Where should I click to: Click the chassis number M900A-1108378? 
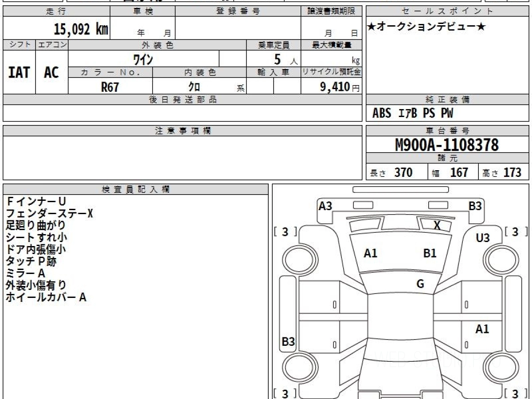click(x=447, y=145)
